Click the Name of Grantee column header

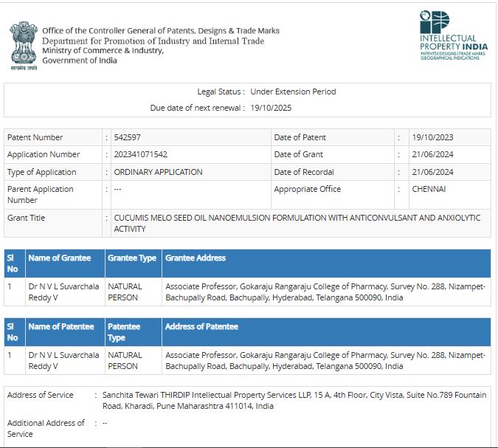60,258
